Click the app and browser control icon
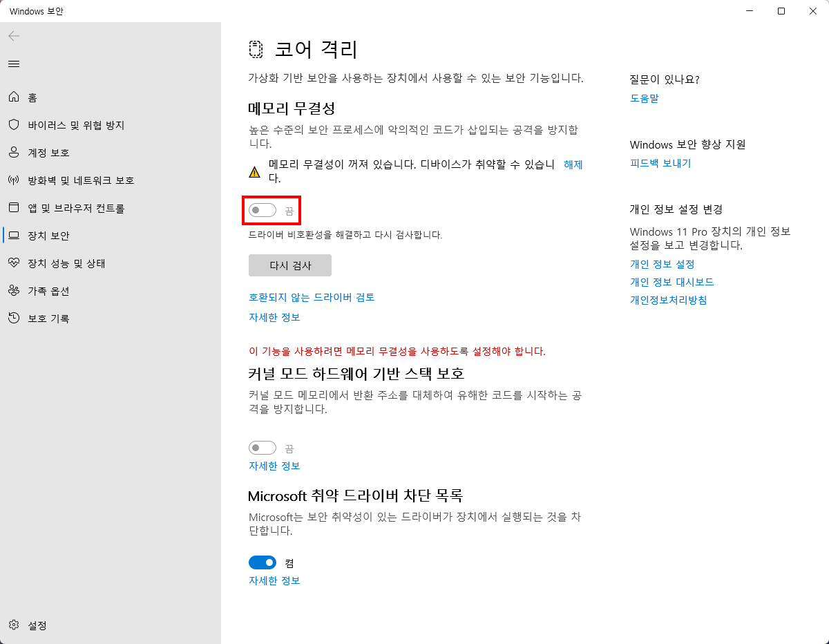This screenshot has height=644, width=829. pyautogui.click(x=14, y=208)
